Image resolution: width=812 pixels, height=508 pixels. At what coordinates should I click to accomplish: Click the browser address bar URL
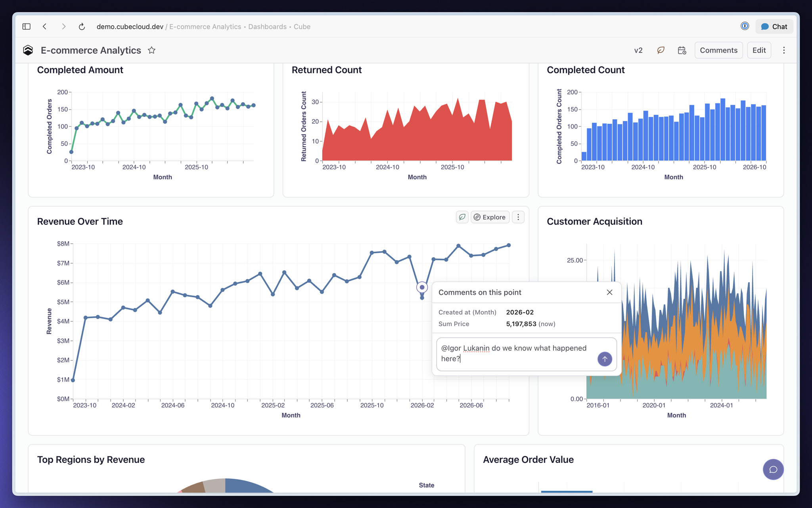(203, 27)
